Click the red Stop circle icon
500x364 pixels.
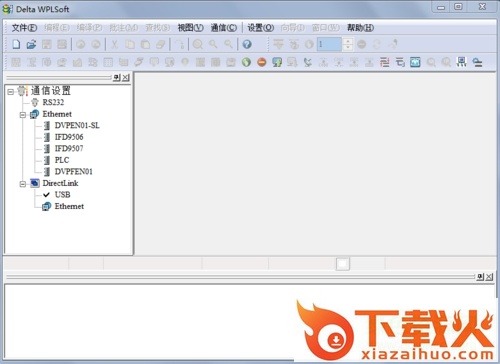coord(262,62)
